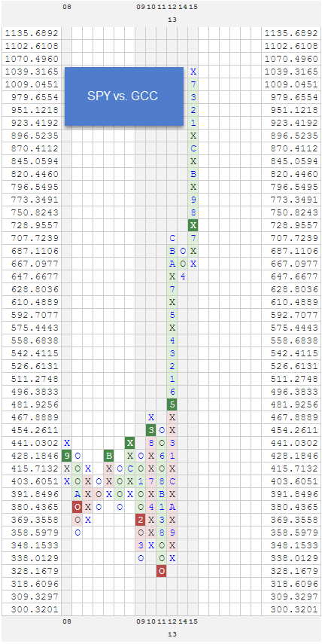The image size is (322, 644).
Task: Select the green-highlighted 9 cell in the 428.1846 row
Action: 67,456
